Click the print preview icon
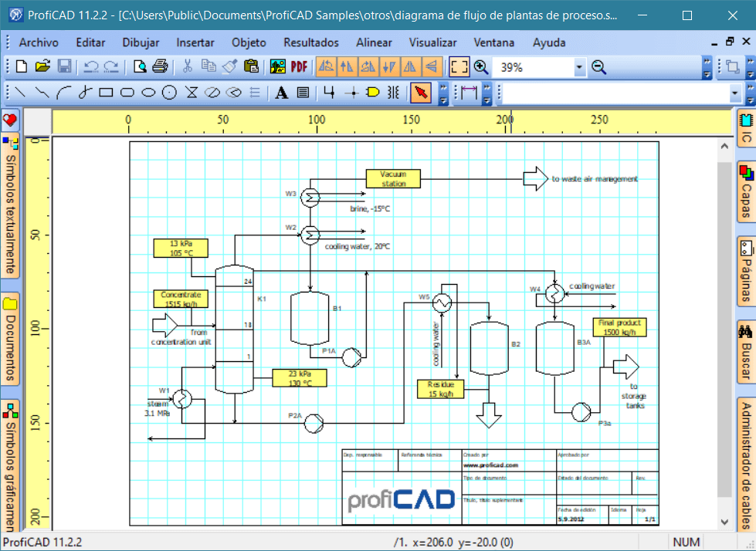Screen dimensions: 756x551 139,66
